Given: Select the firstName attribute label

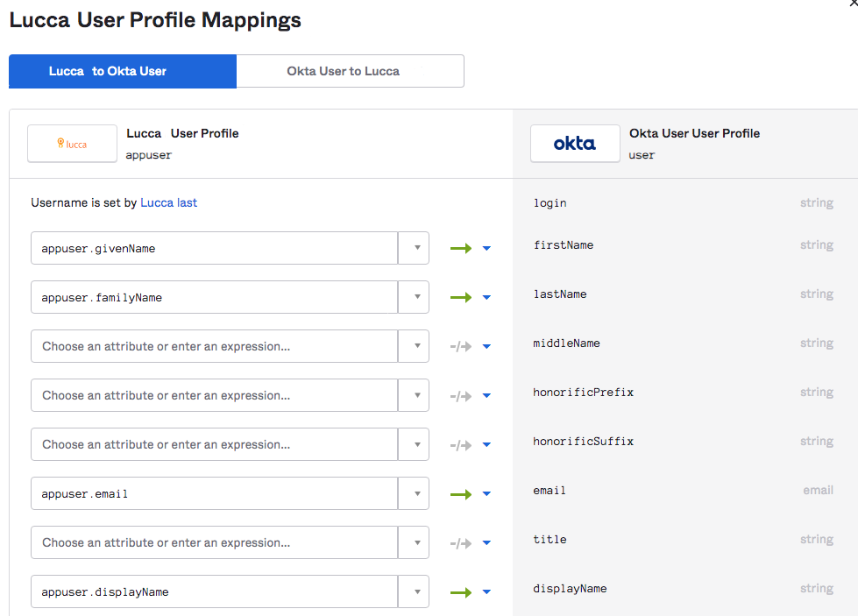Looking at the screenshot, I should (564, 245).
